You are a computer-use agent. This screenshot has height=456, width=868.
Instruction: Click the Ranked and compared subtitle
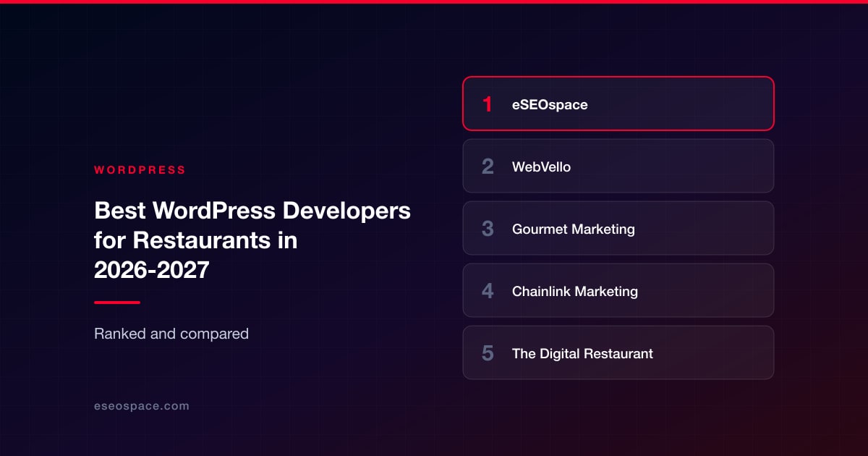[x=171, y=334]
